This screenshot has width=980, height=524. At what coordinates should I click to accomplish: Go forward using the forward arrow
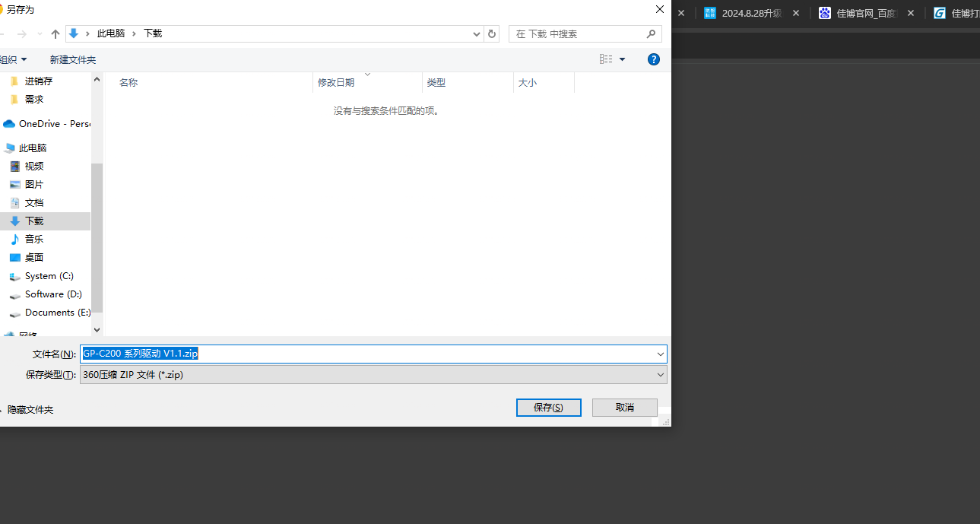pyautogui.click(x=22, y=34)
